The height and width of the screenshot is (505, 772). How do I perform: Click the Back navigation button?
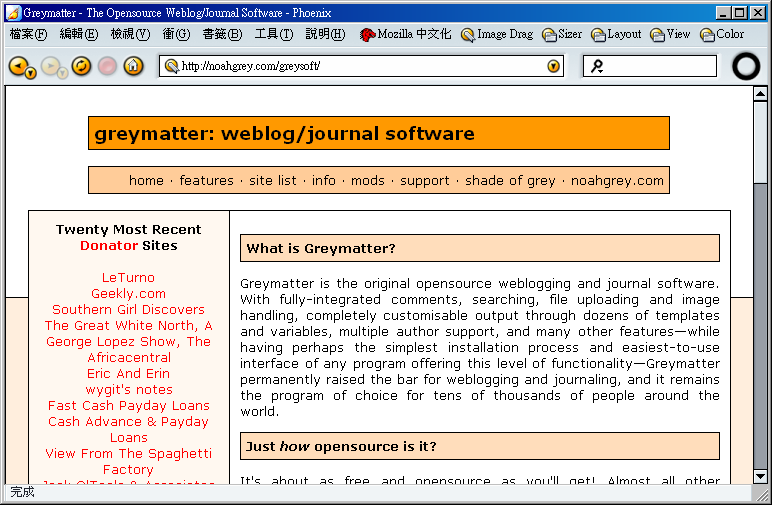tap(18, 65)
